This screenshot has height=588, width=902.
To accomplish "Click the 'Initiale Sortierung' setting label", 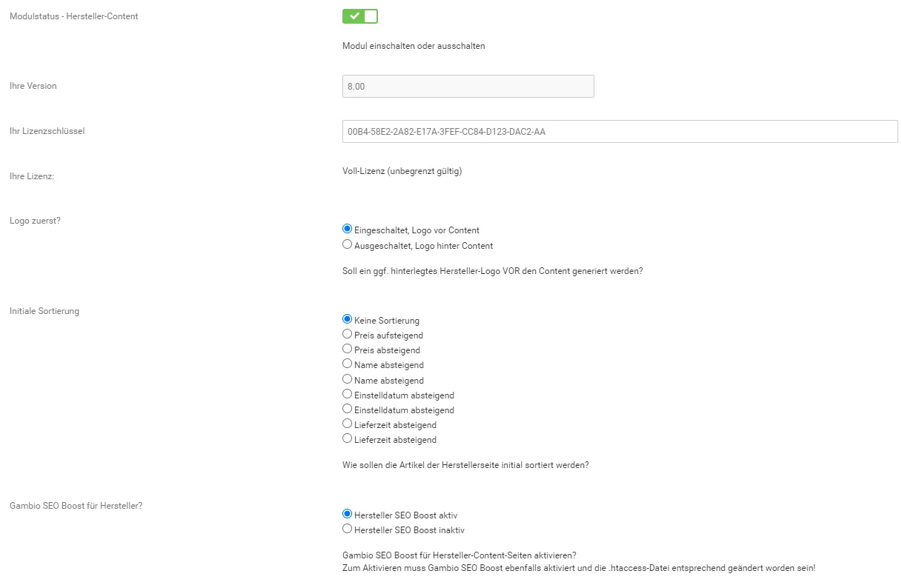I will (x=44, y=311).
